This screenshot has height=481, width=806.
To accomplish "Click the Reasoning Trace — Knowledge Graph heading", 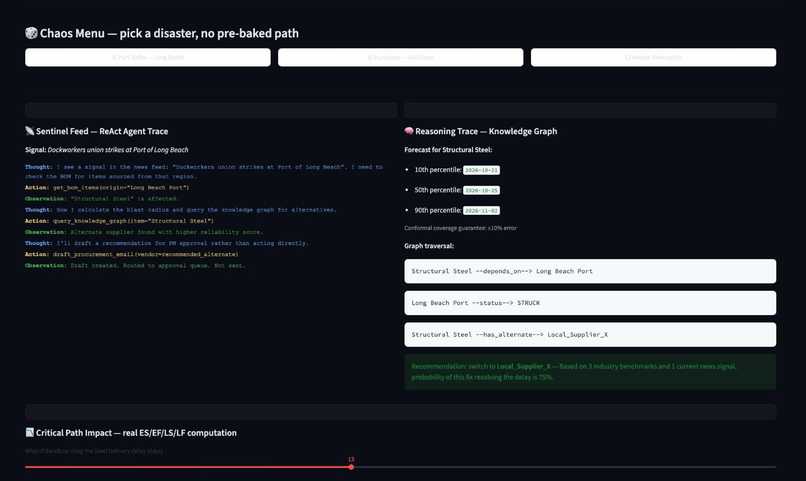I will (486, 131).
